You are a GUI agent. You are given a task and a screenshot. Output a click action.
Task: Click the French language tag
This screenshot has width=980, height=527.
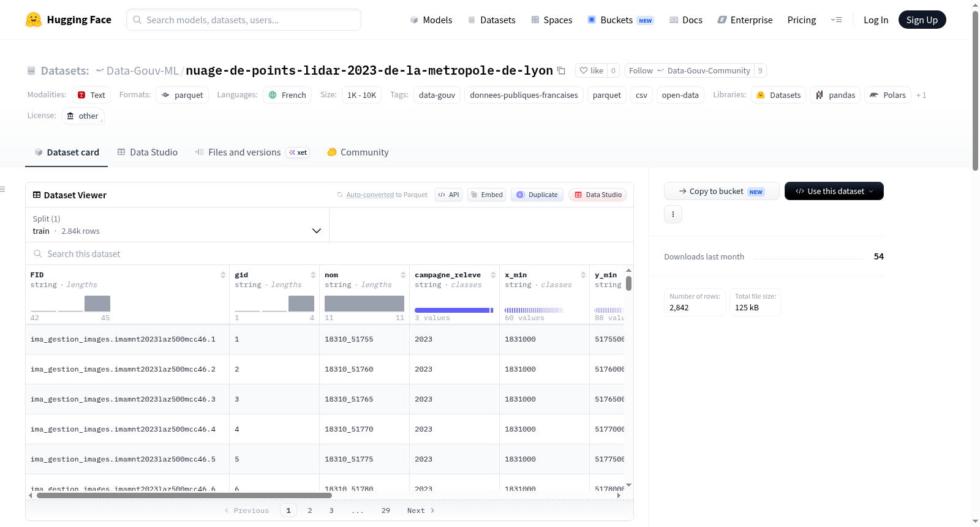tap(287, 95)
